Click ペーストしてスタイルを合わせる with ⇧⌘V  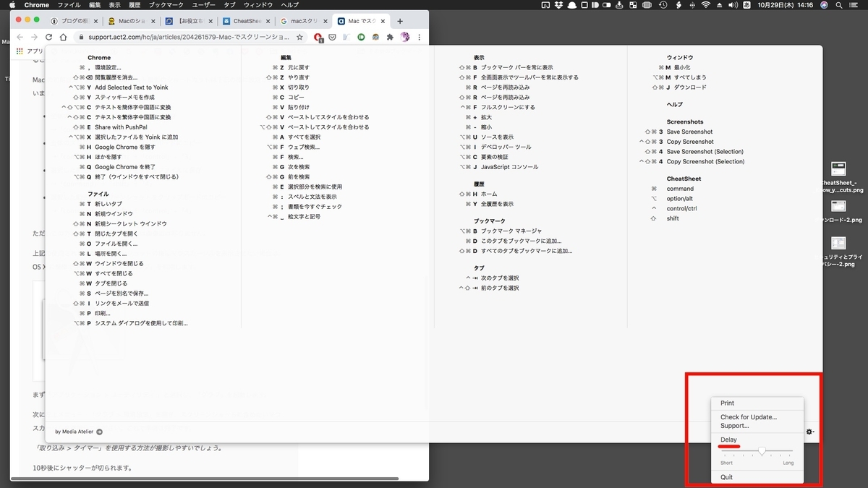pyautogui.click(x=328, y=117)
